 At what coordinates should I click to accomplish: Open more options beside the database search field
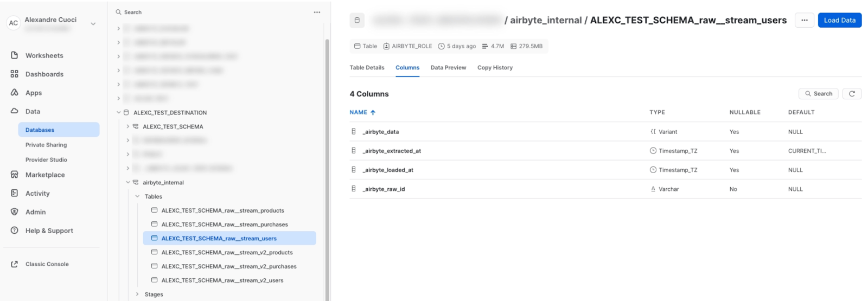[x=317, y=12]
